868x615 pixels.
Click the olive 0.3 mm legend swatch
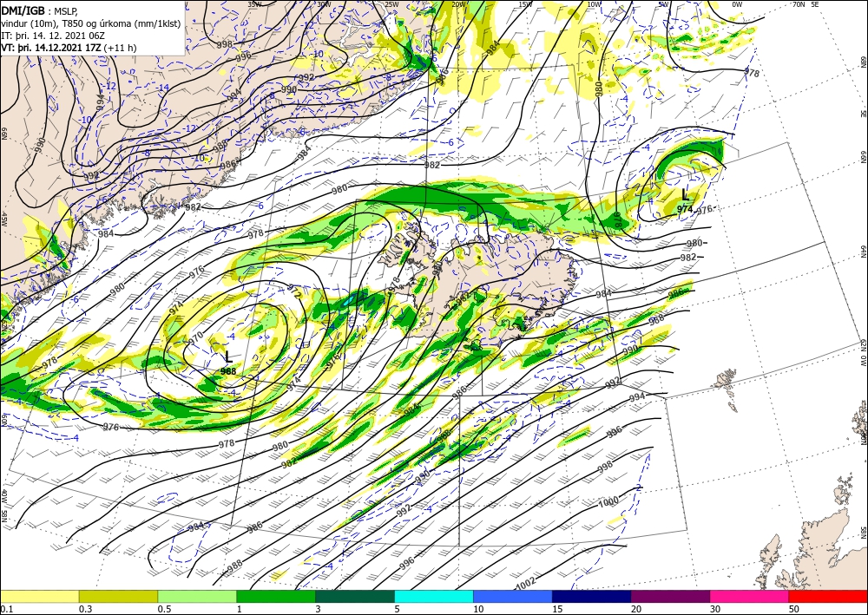click(118, 596)
